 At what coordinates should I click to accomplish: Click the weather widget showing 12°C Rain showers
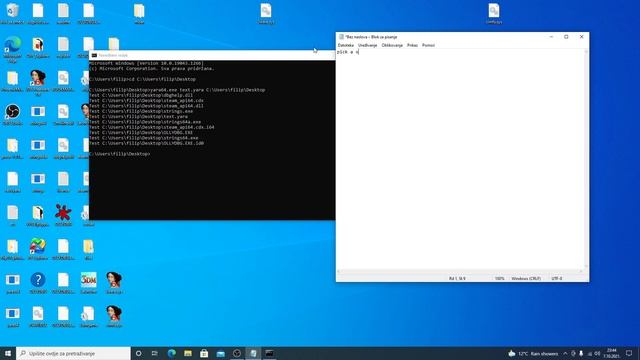[533, 353]
